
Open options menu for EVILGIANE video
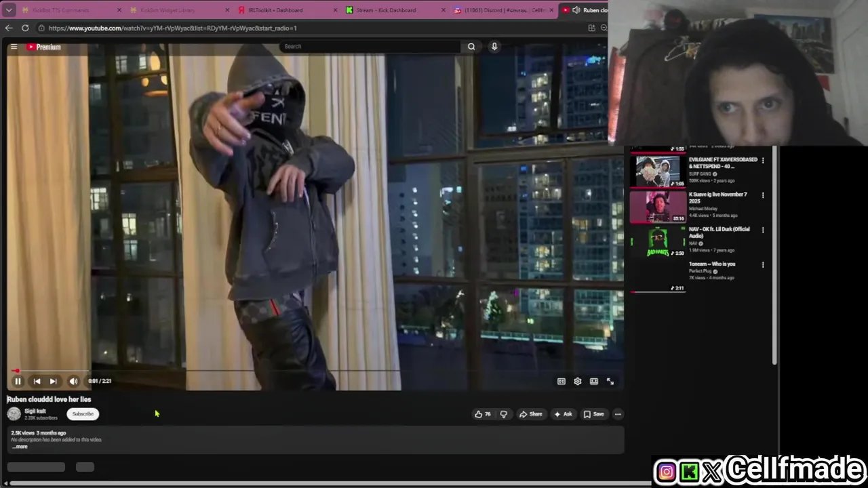click(x=763, y=161)
